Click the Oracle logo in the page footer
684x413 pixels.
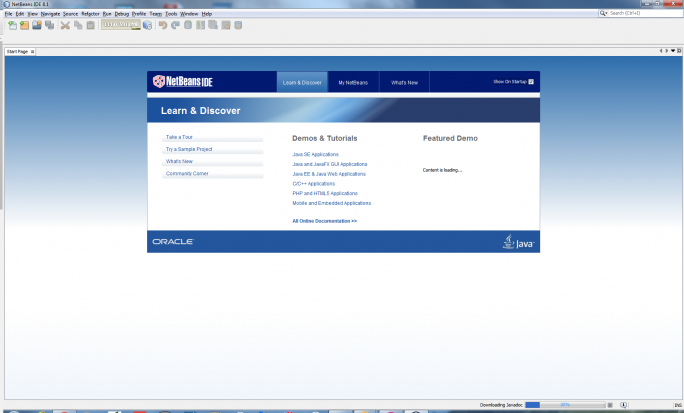pyautogui.click(x=173, y=241)
